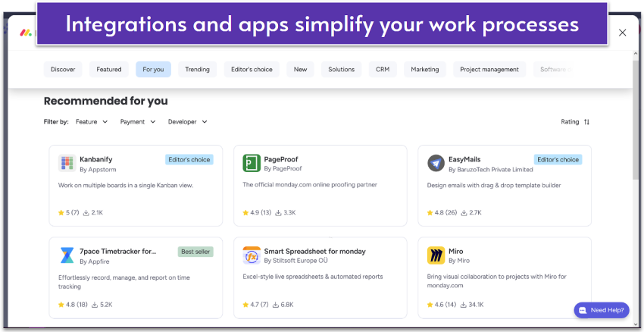Click By Appfire developer name
644x332 pixels.
(x=95, y=262)
